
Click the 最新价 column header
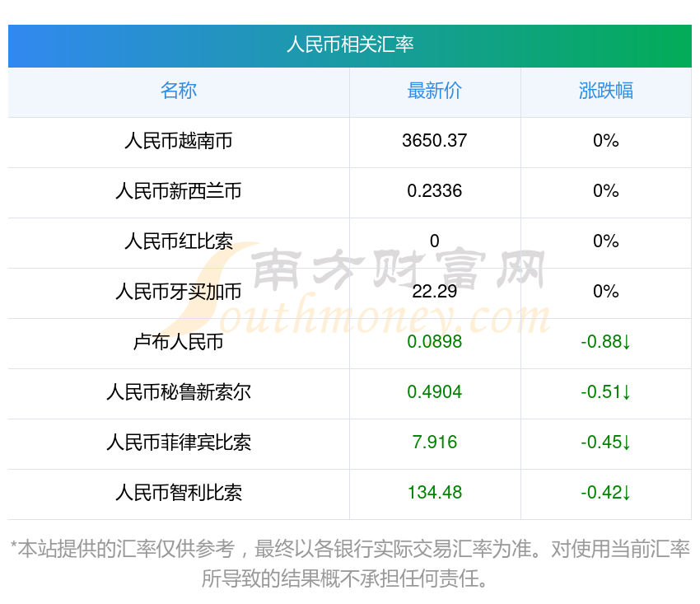[434, 91]
